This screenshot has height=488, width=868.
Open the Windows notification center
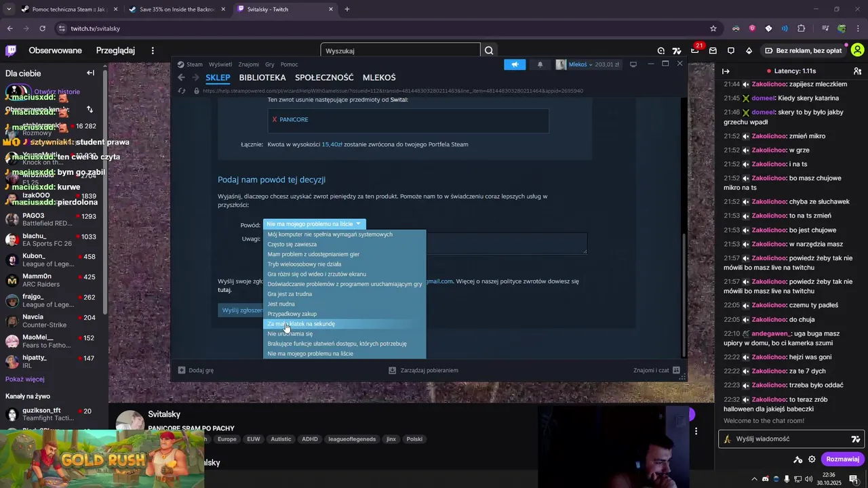coord(854,479)
